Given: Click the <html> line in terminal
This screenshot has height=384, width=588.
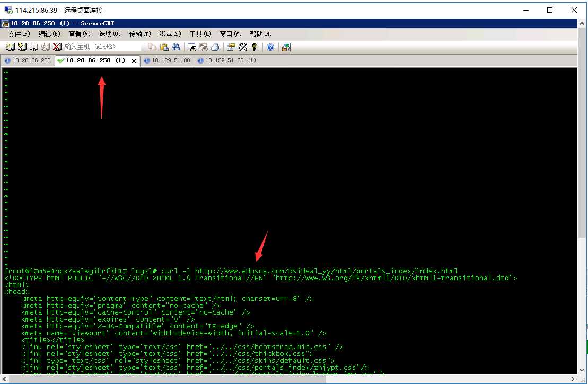Looking at the screenshot, I should coord(17,285).
